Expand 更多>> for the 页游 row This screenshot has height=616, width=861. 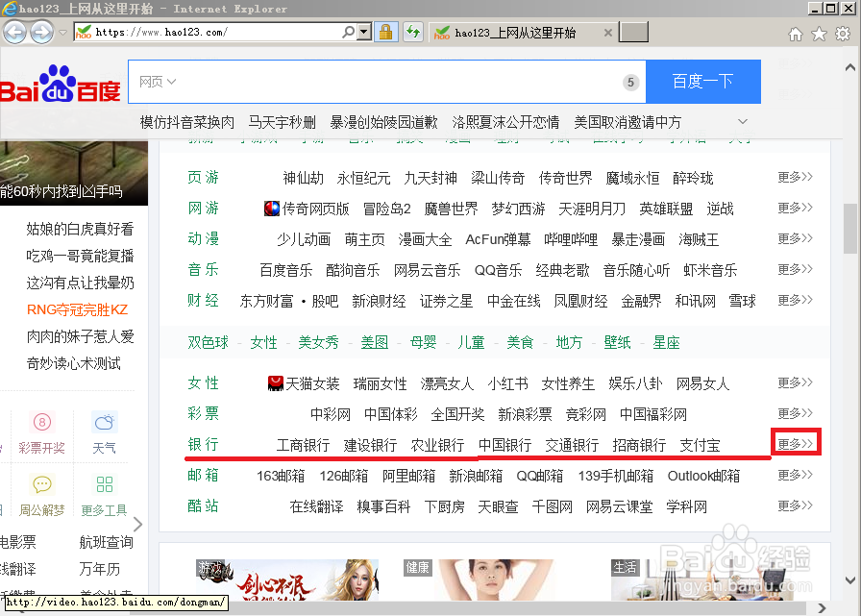point(795,177)
